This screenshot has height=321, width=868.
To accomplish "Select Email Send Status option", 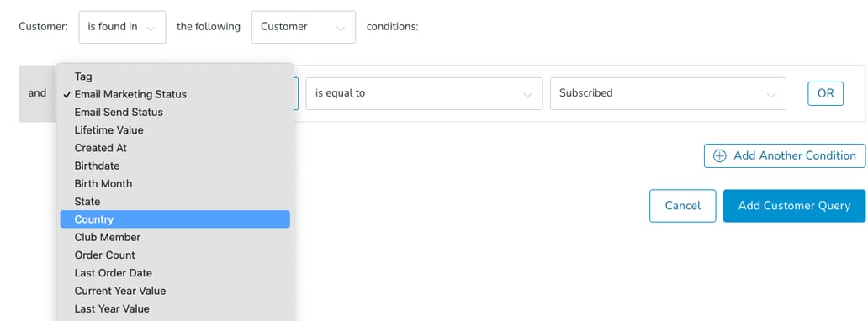I will click(x=175, y=112).
